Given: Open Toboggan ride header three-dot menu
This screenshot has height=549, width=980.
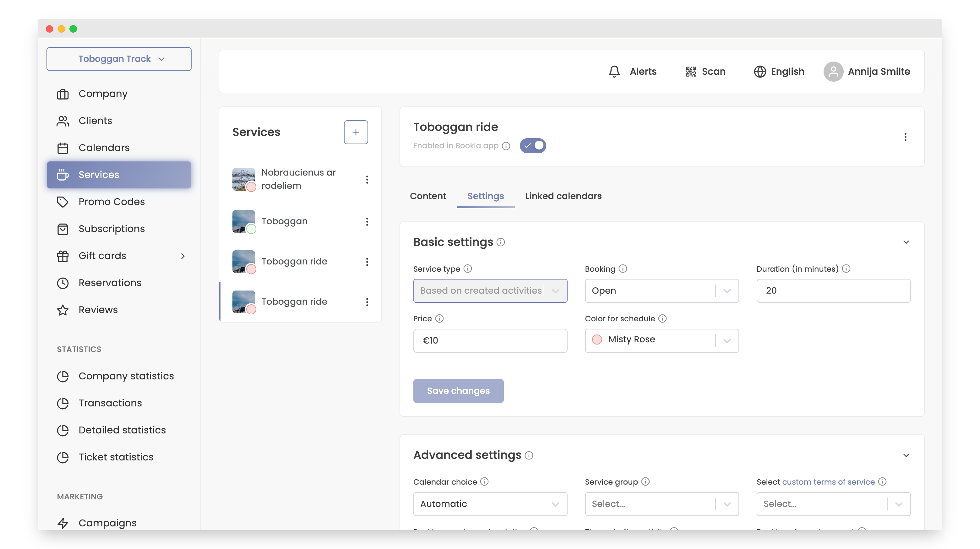Looking at the screenshot, I should tap(905, 137).
